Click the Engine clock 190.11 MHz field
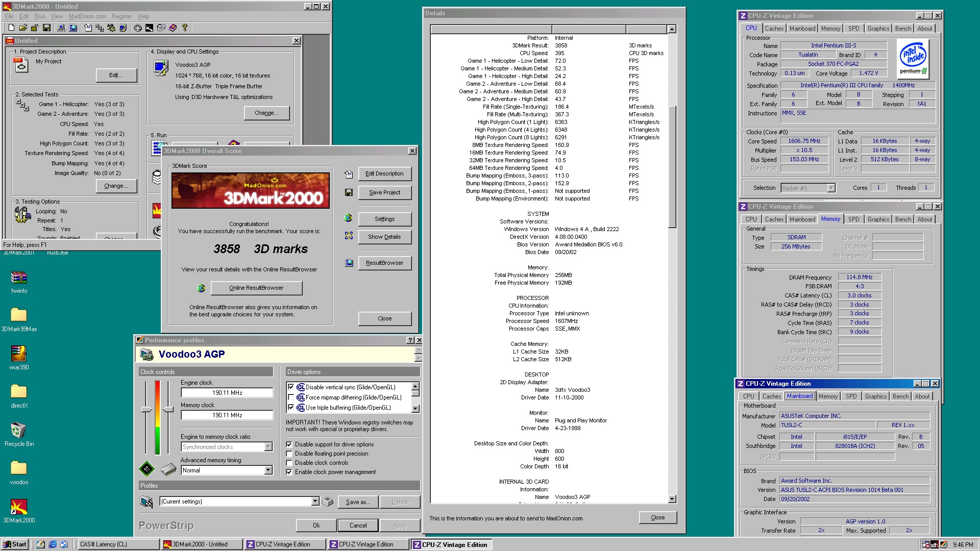 [227, 393]
